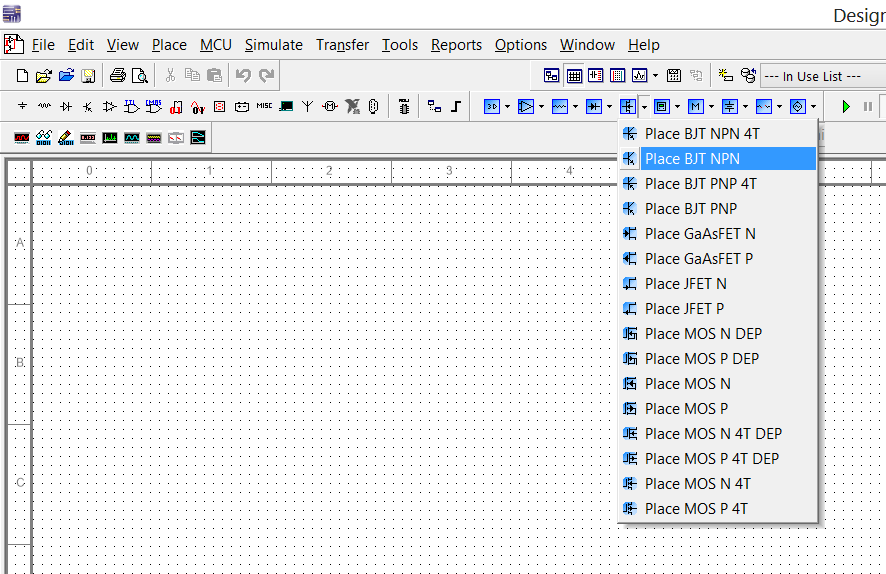This screenshot has width=886, height=574.
Task: Open the print preview icon
Action: (140, 75)
